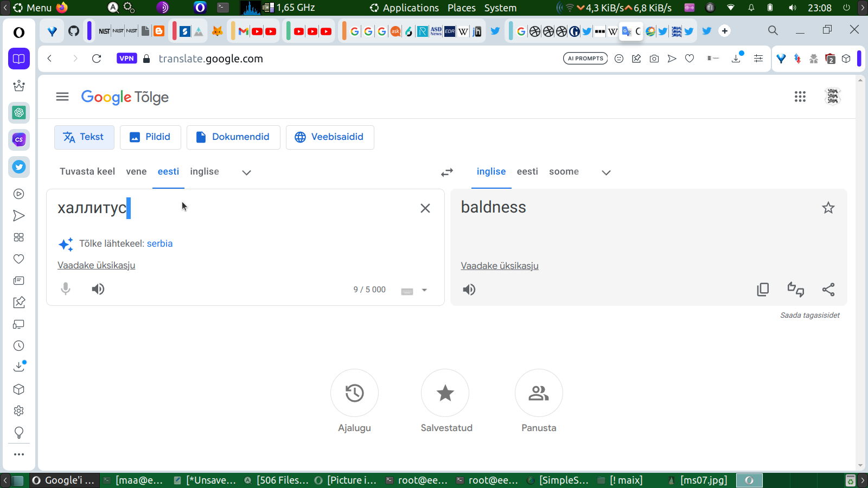This screenshot has width=868, height=488.
Task: Switch to the Pildid tab
Action: click(150, 137)
